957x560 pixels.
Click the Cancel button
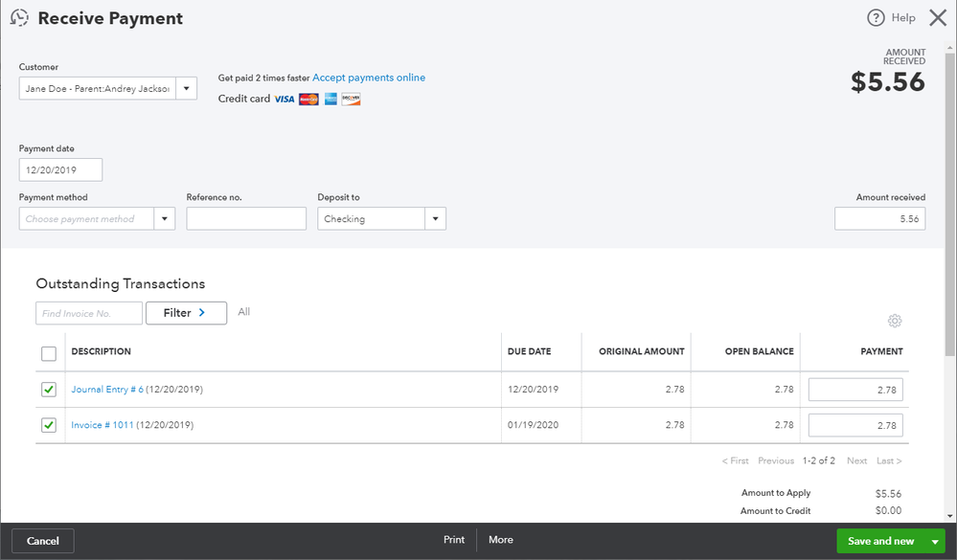43,541
